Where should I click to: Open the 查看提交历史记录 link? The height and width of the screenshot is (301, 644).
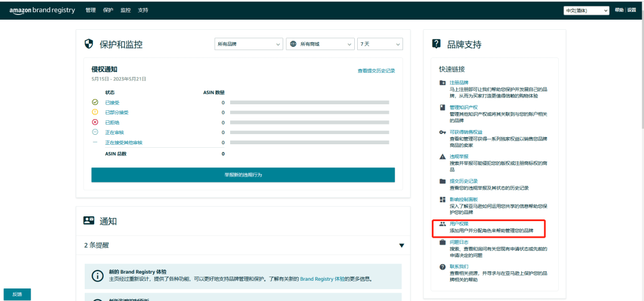376,70
